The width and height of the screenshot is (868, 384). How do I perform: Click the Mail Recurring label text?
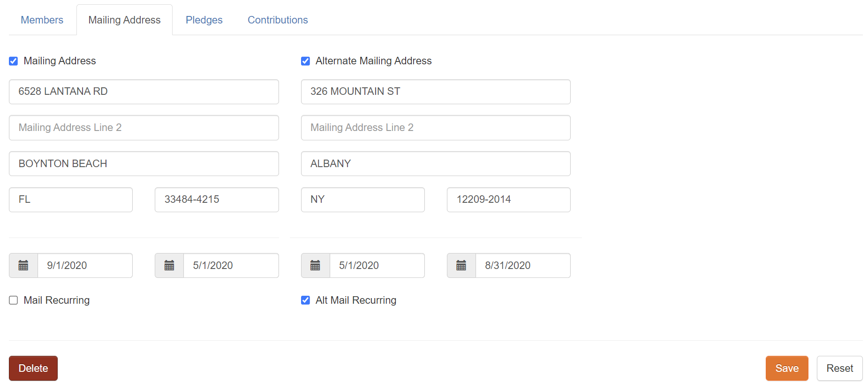(x=57, y=300)
